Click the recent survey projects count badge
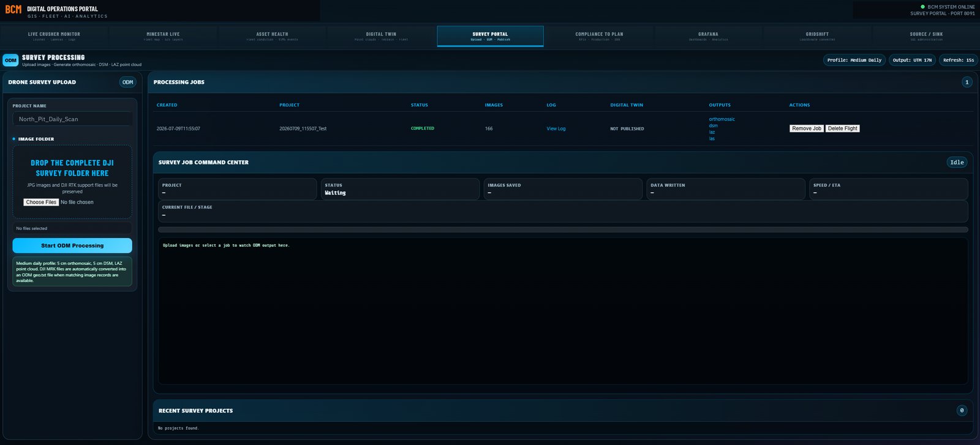The image size is (980, 445). [x=962, y=411]
